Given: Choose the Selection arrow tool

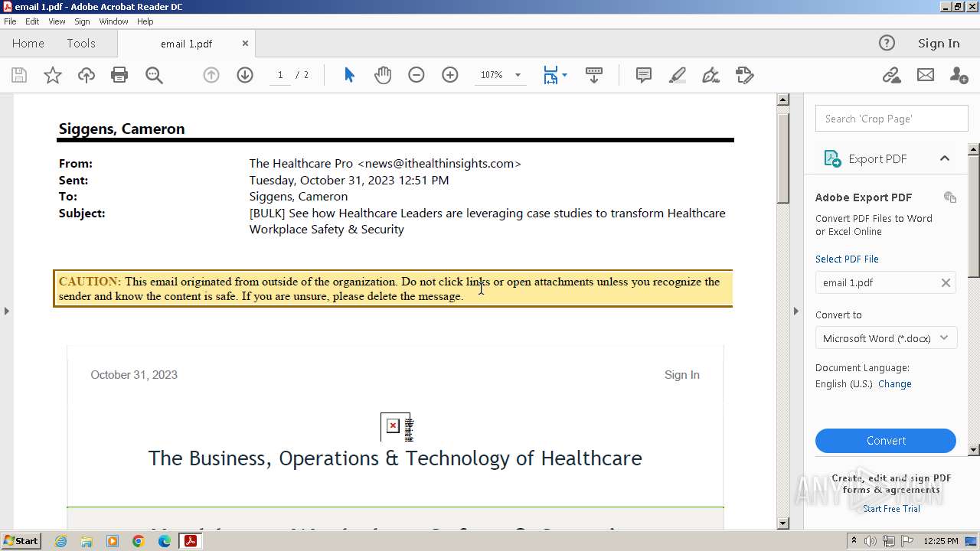Looking at the screenshot, I should [349, 75].
